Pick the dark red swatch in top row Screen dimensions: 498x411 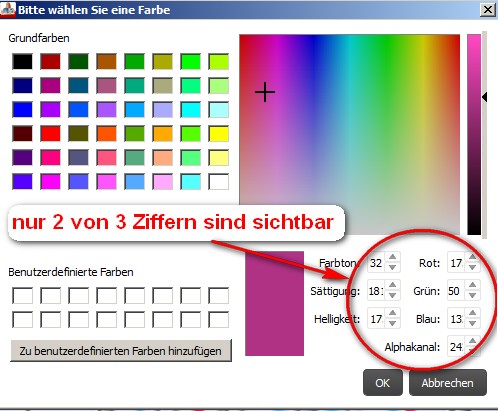pyautogui.click(x=51, y=61)
